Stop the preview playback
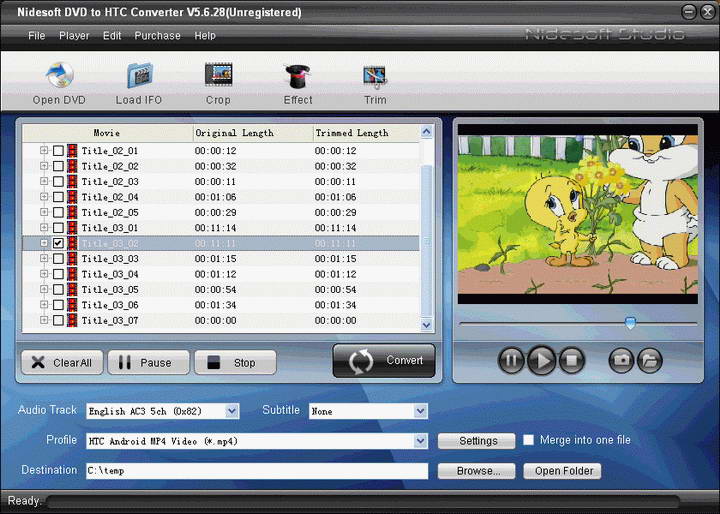The width and height of the screenshot is (720, 514). point(572,360)
